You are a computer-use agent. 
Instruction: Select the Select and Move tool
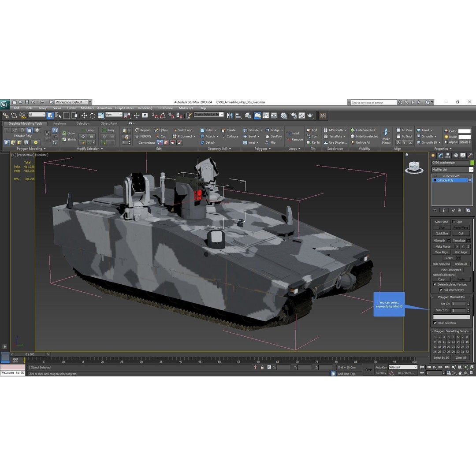(85, 115)
